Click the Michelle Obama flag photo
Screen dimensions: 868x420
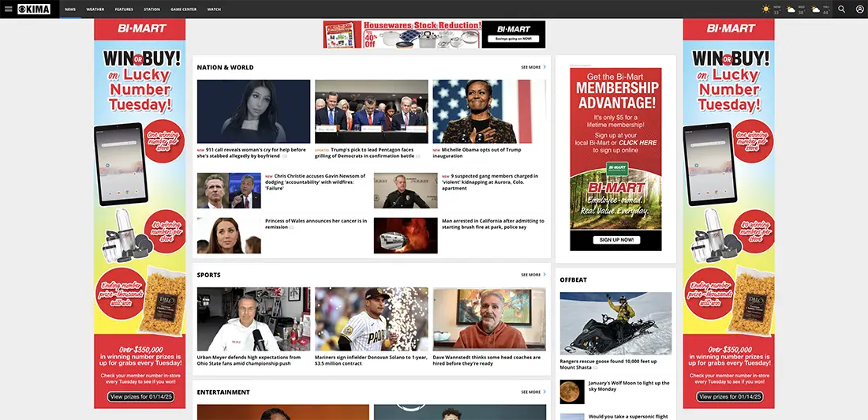[x=489, y=111]
